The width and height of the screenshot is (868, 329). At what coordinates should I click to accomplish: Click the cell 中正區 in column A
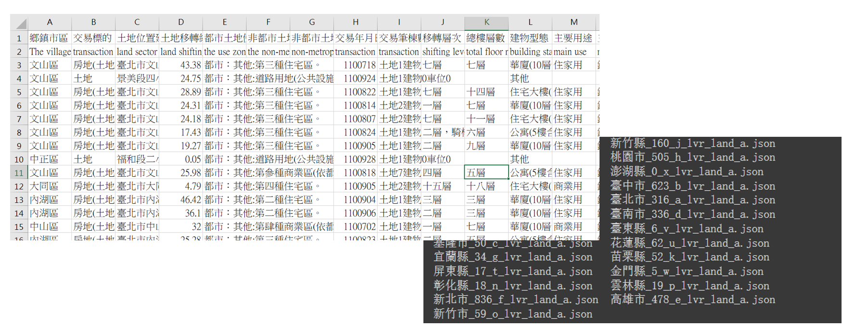tap(50, 159)
